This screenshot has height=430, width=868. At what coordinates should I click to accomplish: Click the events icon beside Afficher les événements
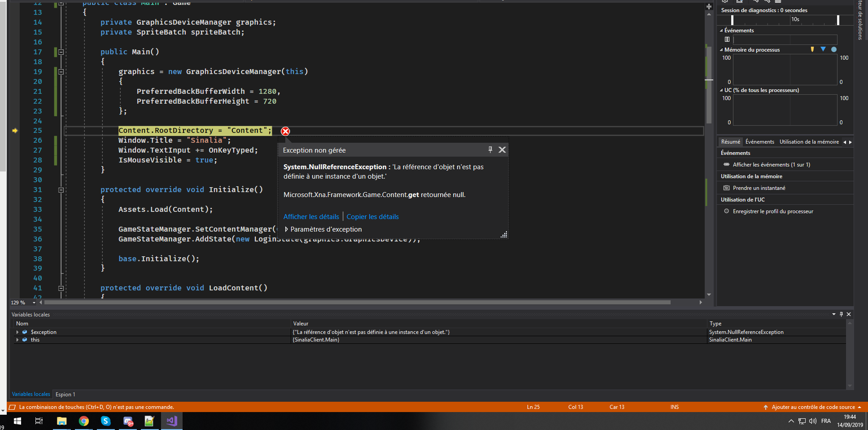(x=727, y=164)
